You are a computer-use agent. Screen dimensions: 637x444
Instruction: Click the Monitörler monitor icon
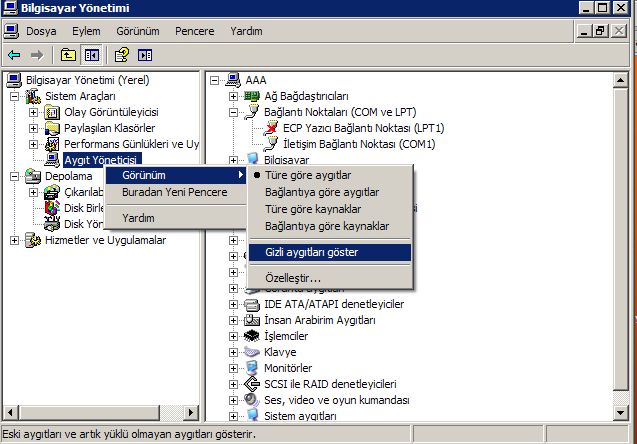[x=252, y=368]
